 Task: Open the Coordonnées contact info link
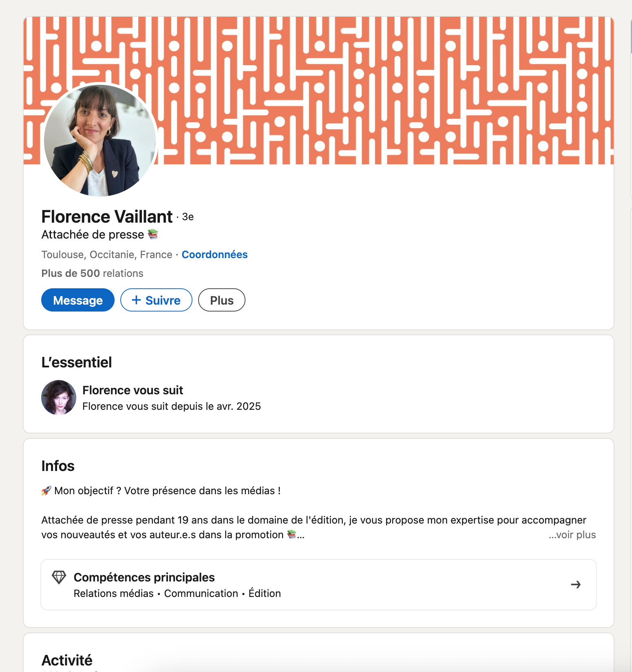click(214, 254)
